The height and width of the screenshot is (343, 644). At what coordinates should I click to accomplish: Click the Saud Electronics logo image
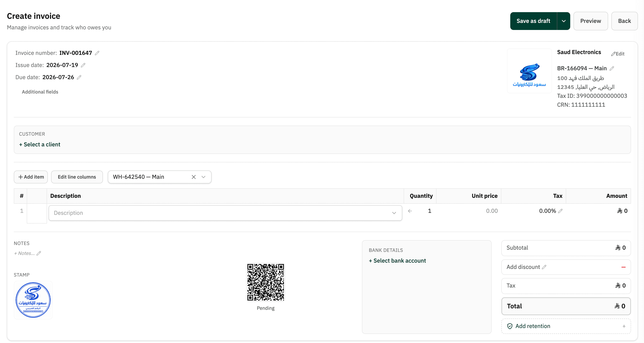pyautogui.click(x=529, y=71)
